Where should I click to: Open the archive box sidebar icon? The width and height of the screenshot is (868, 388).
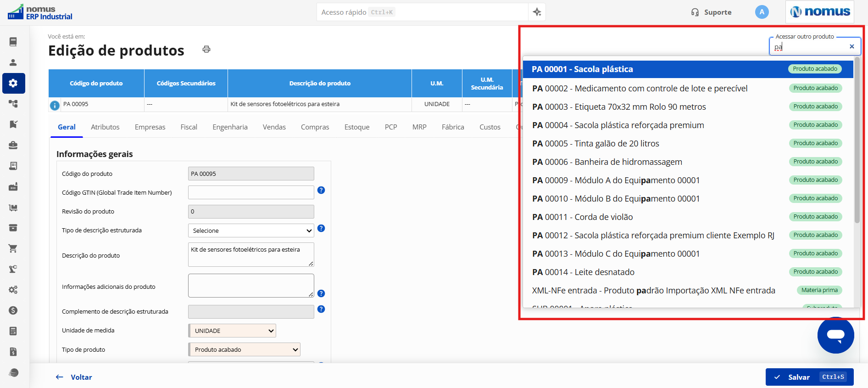click(x=13, y=228)
